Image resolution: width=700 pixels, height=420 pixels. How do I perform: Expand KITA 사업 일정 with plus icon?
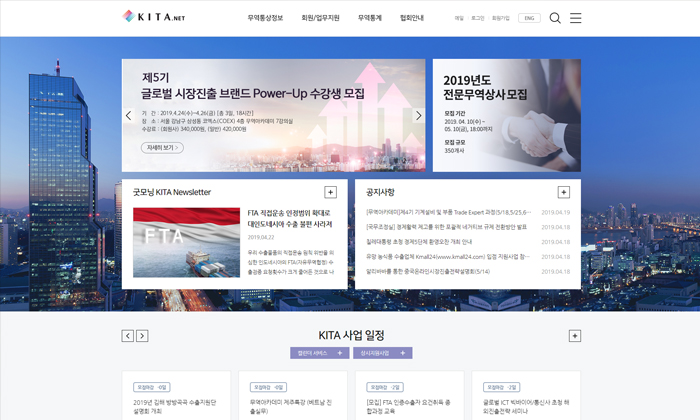[574, 336]
